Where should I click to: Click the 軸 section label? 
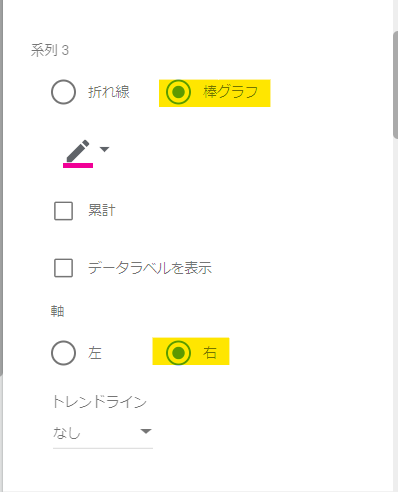click(x=57, y=311)
